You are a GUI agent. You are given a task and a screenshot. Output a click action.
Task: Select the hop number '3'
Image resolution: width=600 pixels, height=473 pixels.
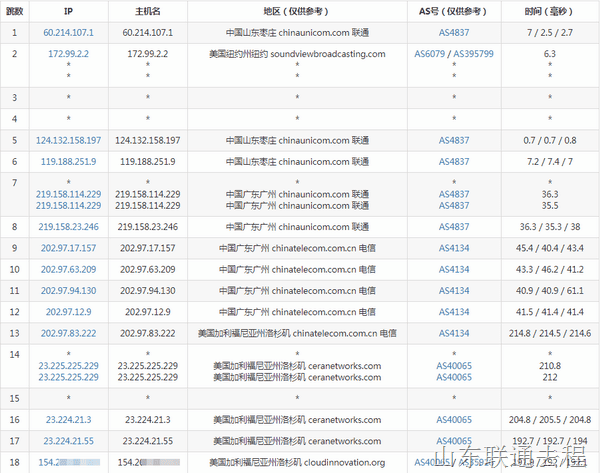(x=15, y=98)
